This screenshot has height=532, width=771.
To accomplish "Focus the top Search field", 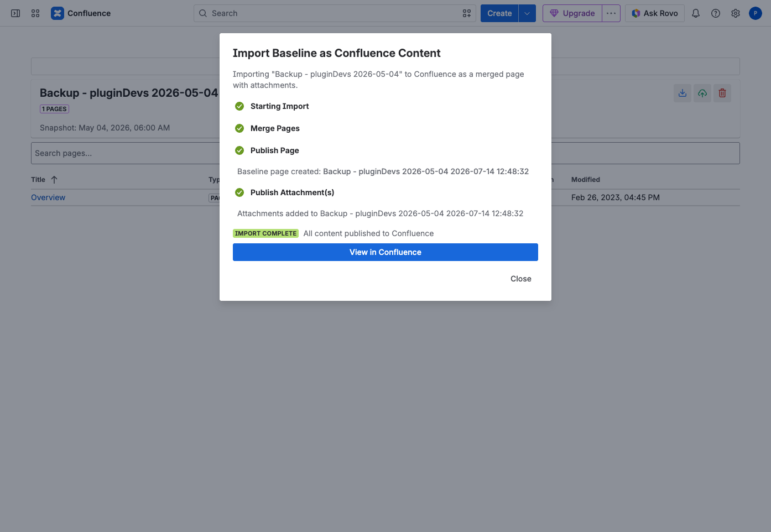I will pos(335,13).
